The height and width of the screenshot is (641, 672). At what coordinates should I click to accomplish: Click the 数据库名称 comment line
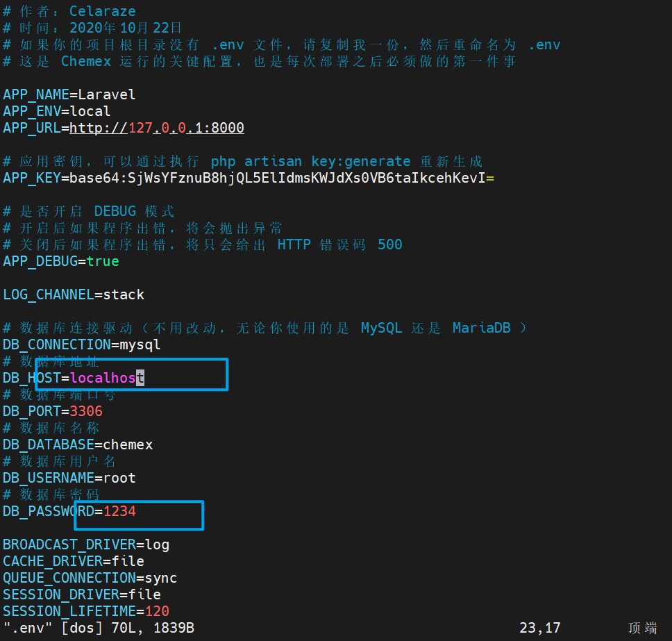tap(51, 428)
